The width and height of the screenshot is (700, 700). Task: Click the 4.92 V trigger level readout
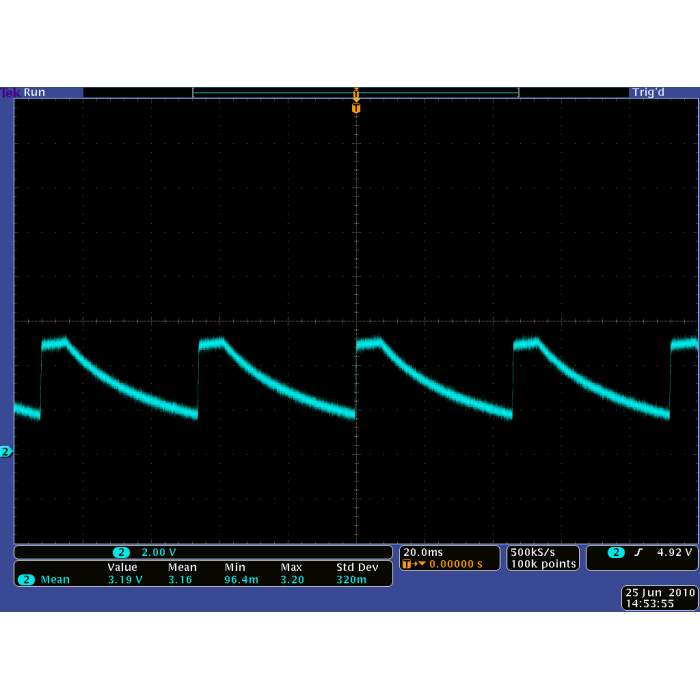674,552
